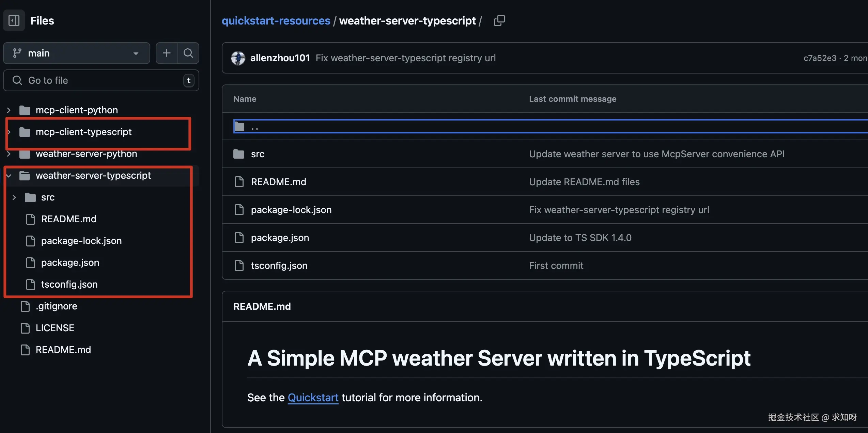Click the add file plus icon

click(x=167, y=53)
